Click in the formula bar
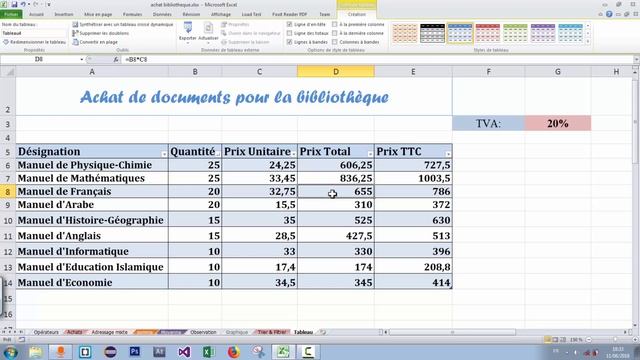Image resolution: width=640 pixels, height=360 pixels. pyautogui.click(x=378, y=60)
